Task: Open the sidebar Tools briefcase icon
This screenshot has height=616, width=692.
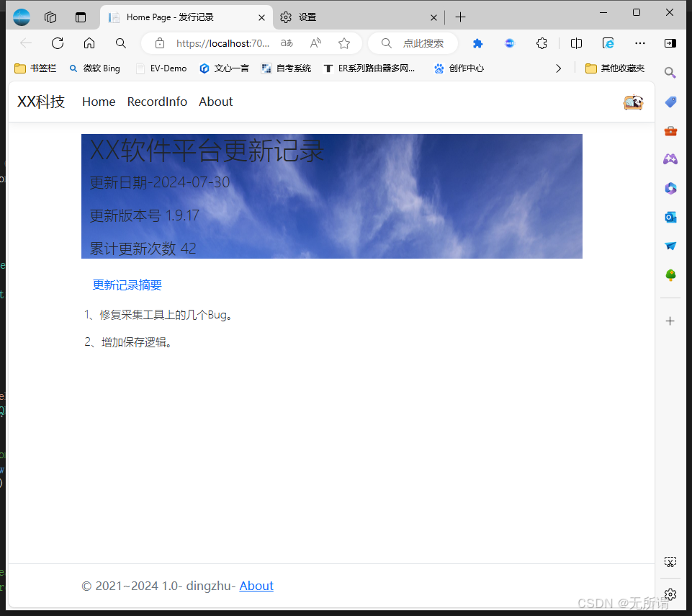Action: click(670, 131)
